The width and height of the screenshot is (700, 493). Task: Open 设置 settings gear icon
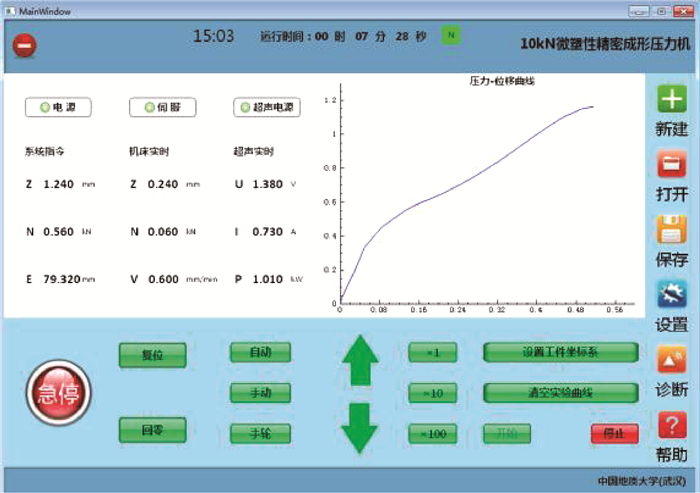tap(671, 295)
